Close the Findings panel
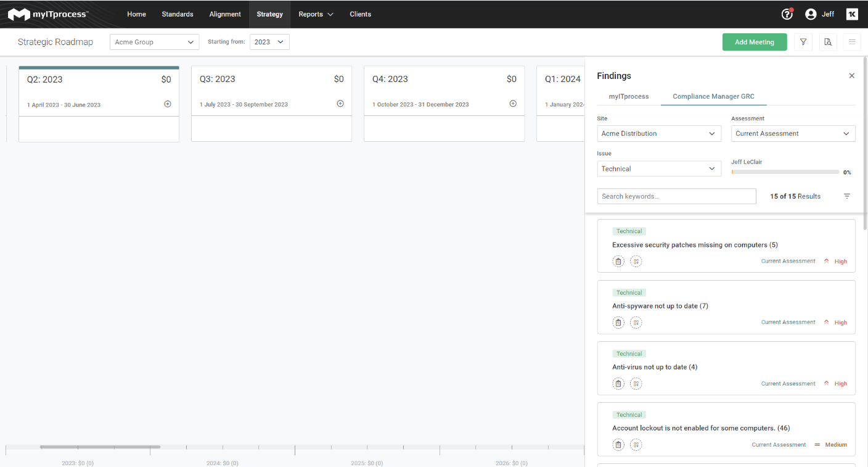The height and width of the screenshot is (467, 868). [852, 76]
